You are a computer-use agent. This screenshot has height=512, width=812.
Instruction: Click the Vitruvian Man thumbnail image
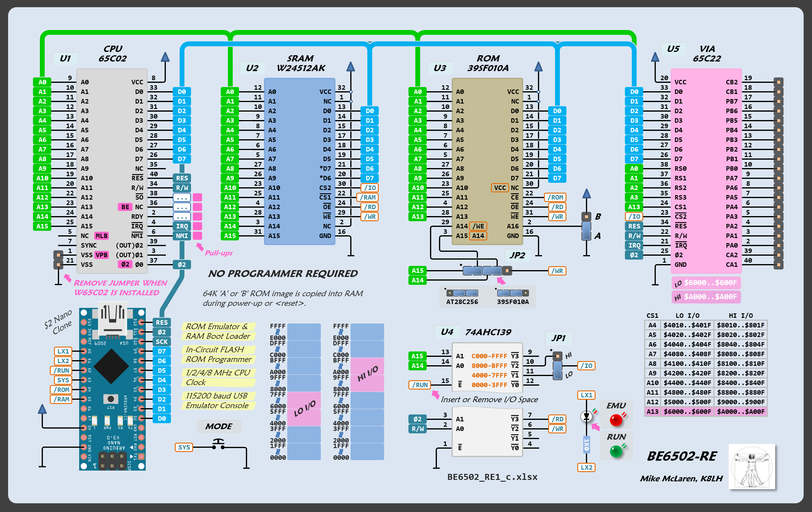pos(752,467)
